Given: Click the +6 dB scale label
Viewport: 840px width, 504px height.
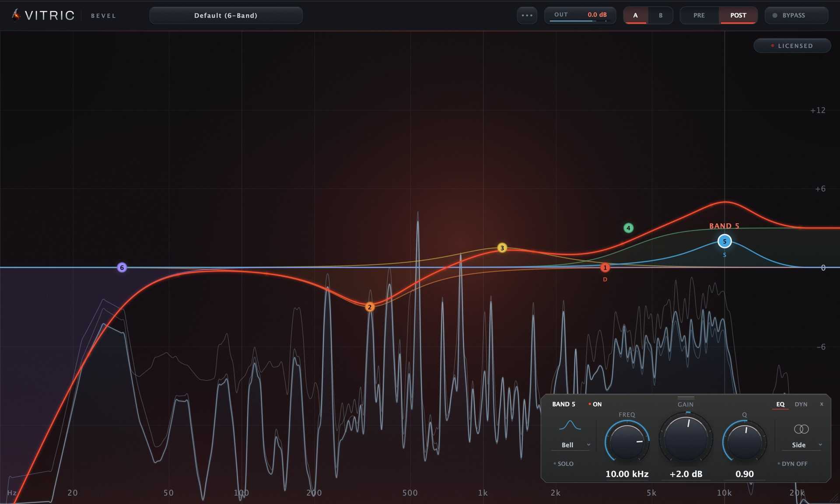Looking at the screenshot, I should point(820,189).
